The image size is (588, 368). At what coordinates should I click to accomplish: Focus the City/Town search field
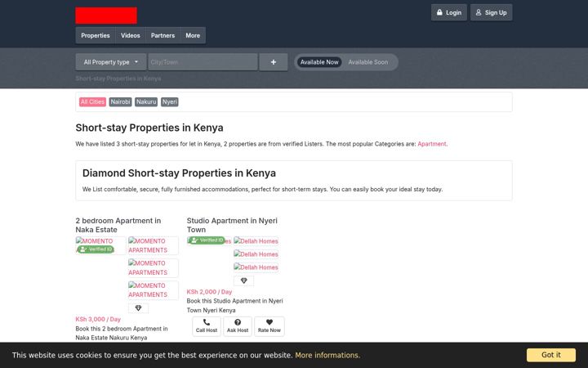203,62
